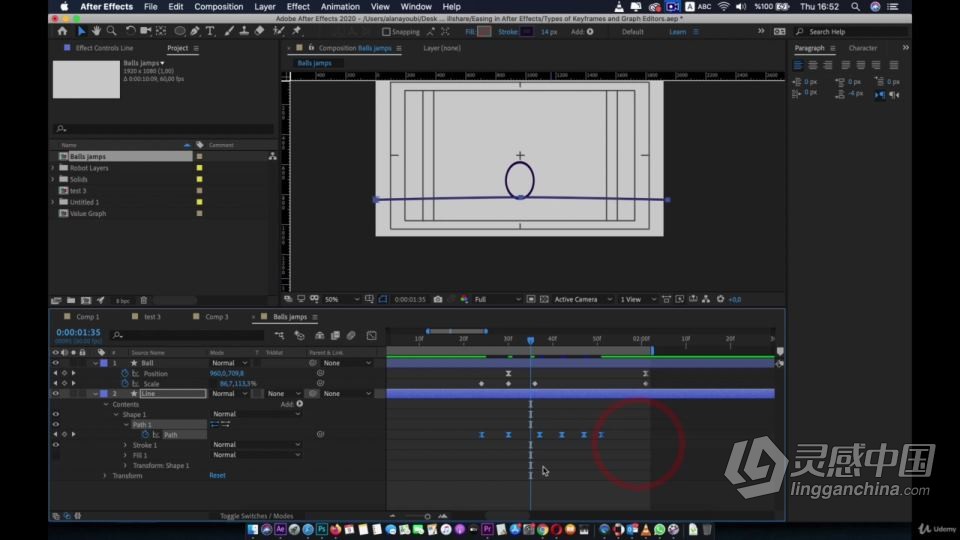Collapse the Line layer Contents group
The width and height of the screenshot is (960, 540).
tap(106, 405)
